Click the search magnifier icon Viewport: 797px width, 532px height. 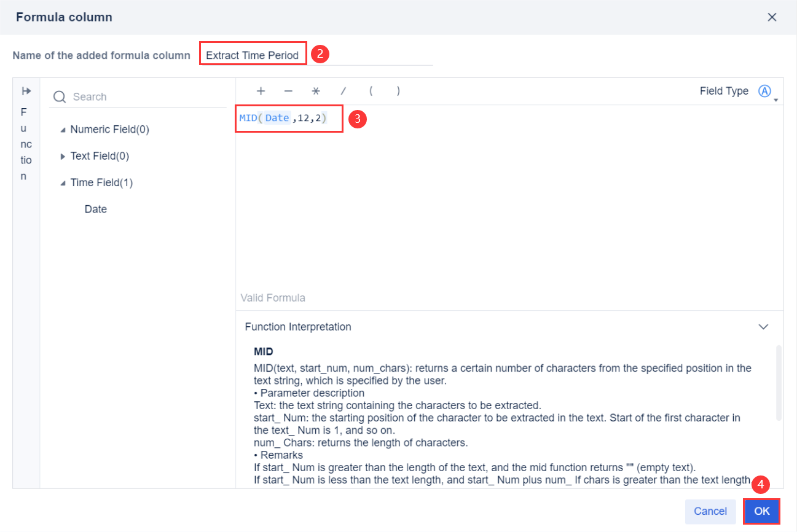tap(59, 96)
